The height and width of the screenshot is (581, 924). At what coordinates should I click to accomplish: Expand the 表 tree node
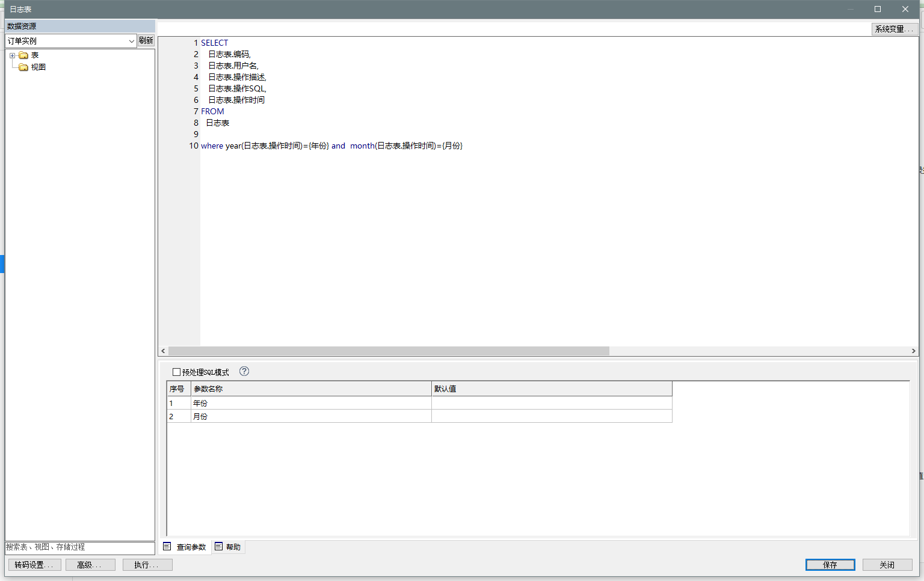pyautogui.click(x=12, y=55)
